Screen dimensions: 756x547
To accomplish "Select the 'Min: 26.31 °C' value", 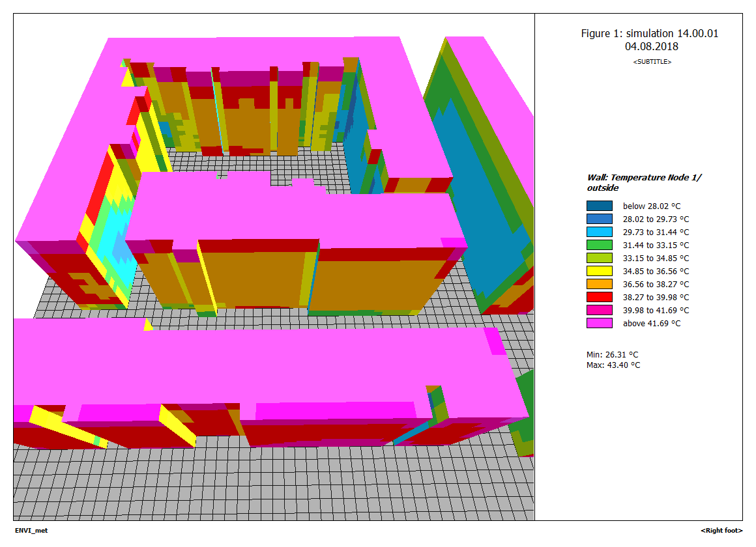I will pyautogui.click(x=613, y=355).
